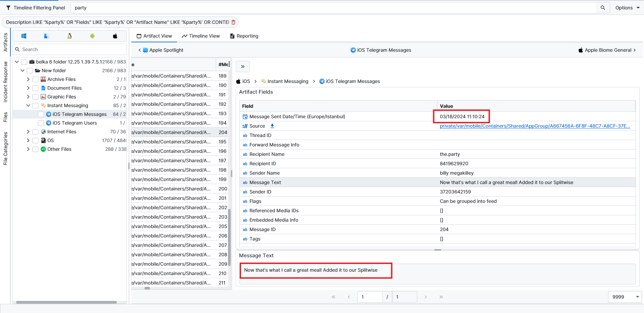Select the Apple platform filter icon
This screenshot has height=313, width=644.
click(115, 36)
